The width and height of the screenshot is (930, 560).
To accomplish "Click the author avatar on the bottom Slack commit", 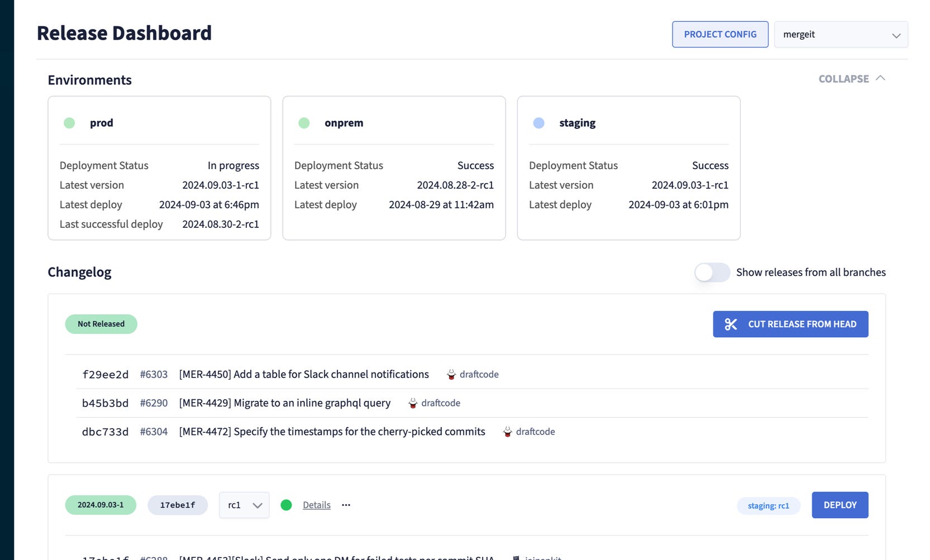I will click(x=517, y=557).
